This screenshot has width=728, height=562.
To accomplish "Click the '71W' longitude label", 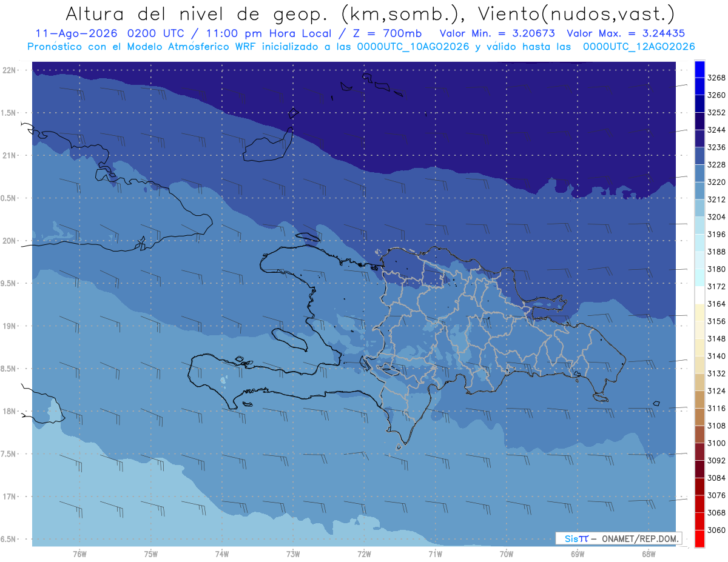I will [435, 554].
